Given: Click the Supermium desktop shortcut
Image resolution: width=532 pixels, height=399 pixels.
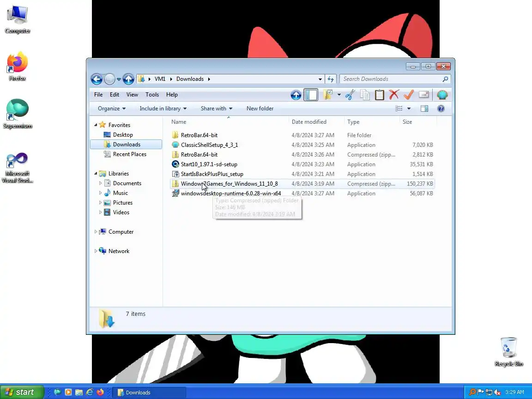Looking at the screenshot, I should tap(17, 114).
